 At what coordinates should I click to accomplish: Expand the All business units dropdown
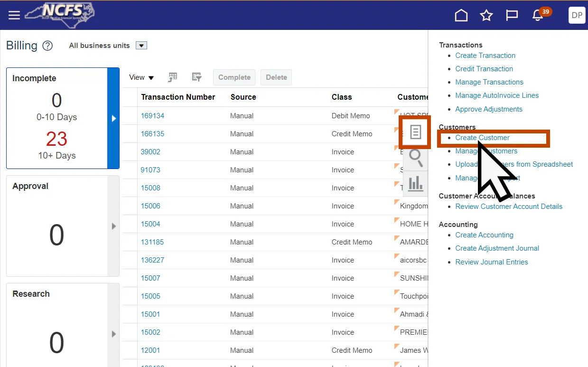[141, 46]
